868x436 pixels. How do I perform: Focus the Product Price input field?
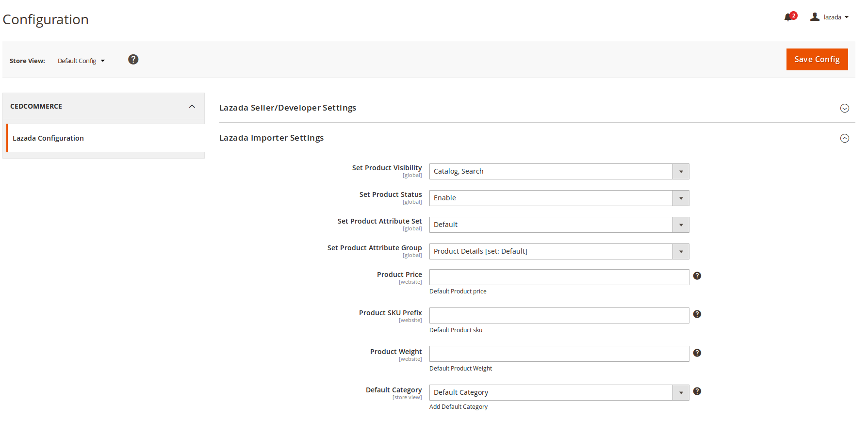[x=559, y=277]
